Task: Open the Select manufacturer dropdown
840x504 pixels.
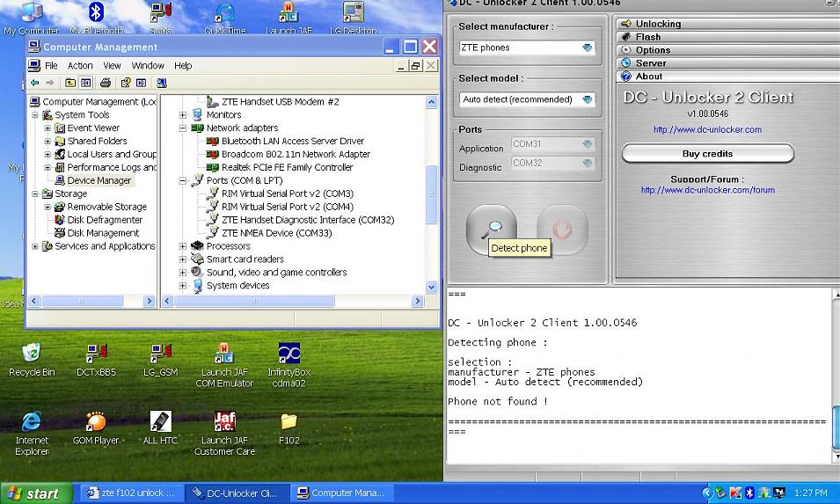Action: pos(526,48)
